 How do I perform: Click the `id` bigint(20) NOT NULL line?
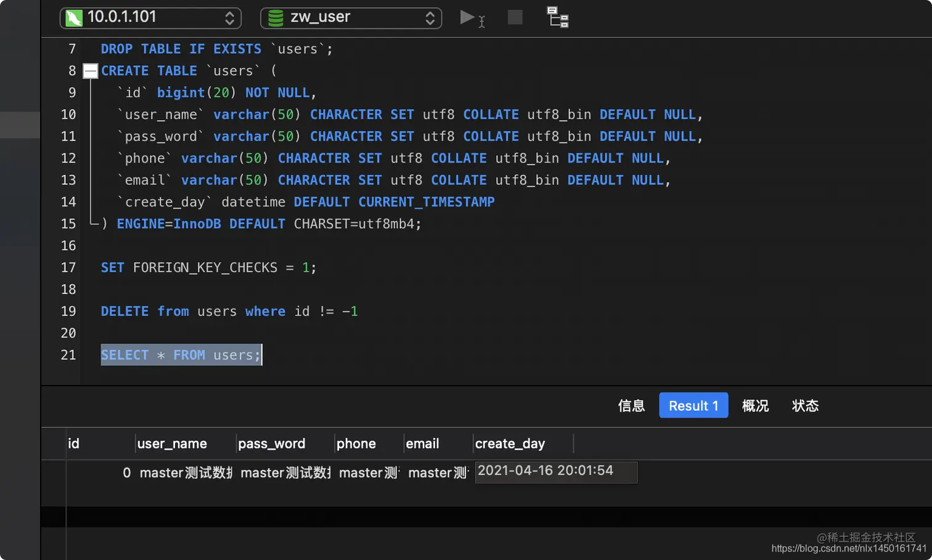217,92
